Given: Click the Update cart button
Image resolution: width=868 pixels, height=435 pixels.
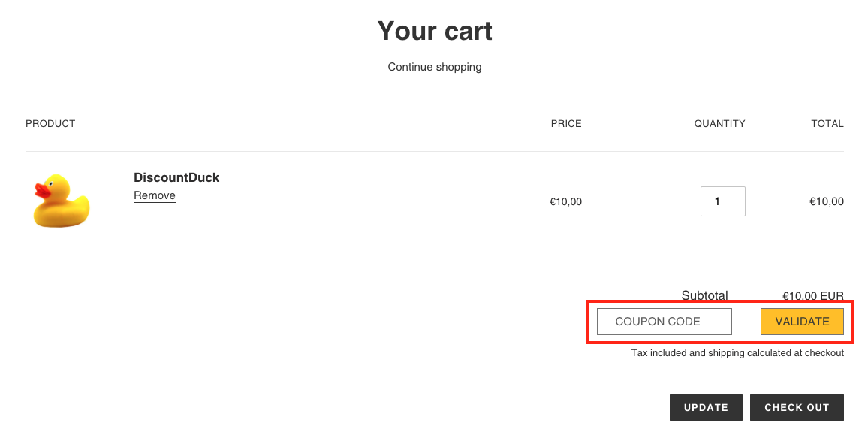Looking at the screenshot, I should [706, 407].
